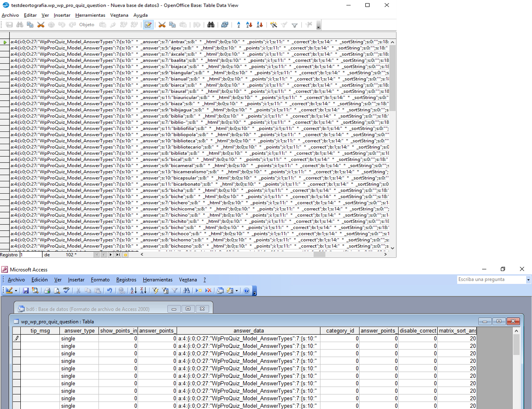Click Find binoculars icon in Access toolbar
Image resolution: width=532 pixels, height=409 pixels.
[187, 291]
